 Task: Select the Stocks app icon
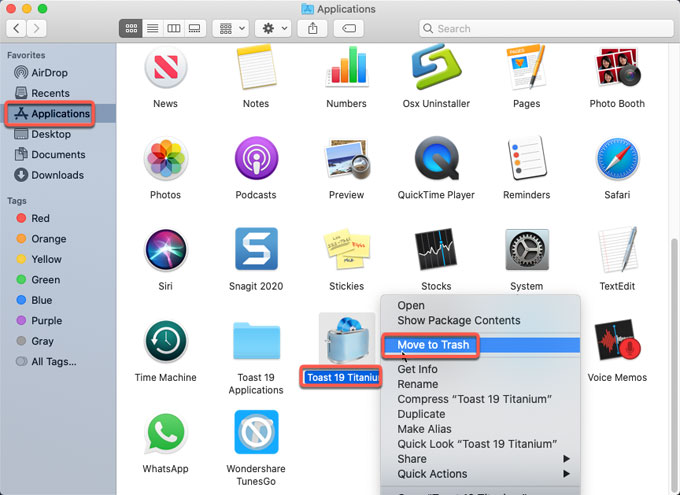click(436, 249)
